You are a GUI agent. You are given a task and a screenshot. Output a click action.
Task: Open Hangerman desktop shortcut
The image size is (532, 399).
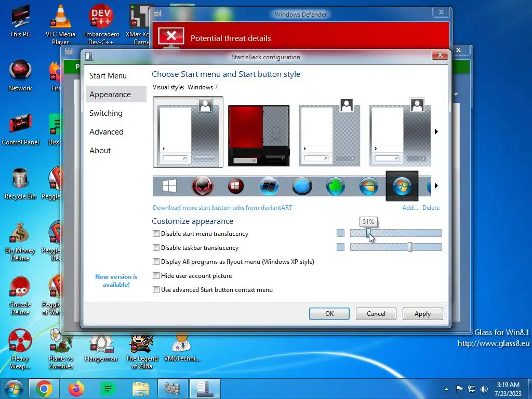tap(101, 350)
